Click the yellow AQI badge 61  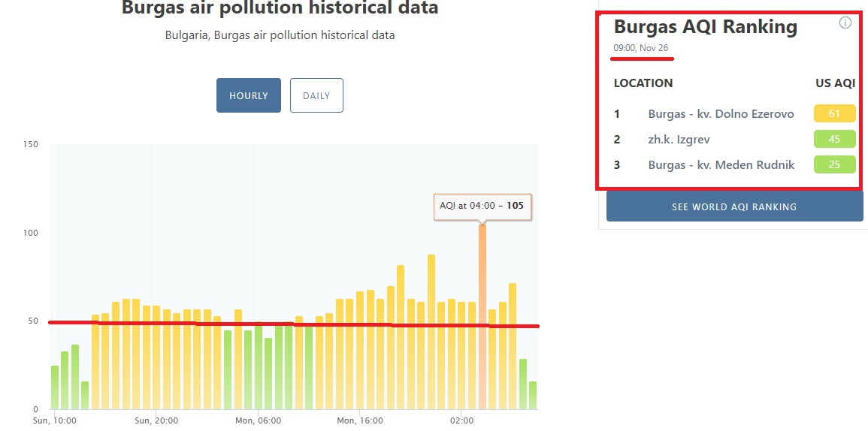[835, 113]
